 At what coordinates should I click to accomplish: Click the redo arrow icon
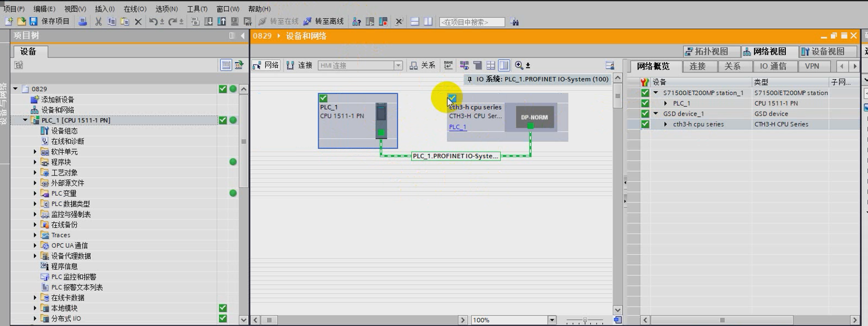tap(173, 22)
